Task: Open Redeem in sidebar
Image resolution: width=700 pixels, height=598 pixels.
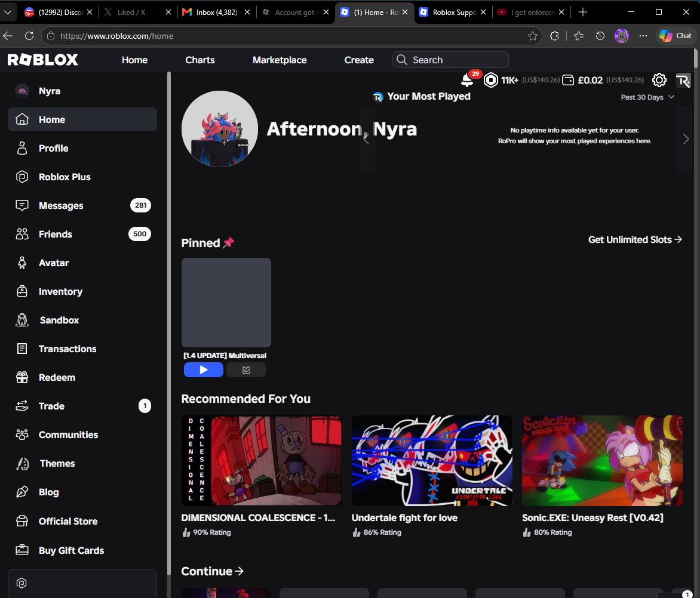Action: 82,377
